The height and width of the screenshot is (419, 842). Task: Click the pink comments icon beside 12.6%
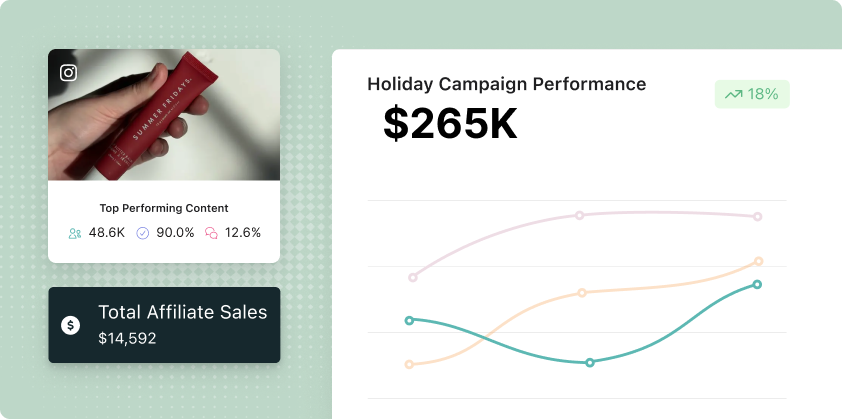pyautogui.click(x=211, y=233)
